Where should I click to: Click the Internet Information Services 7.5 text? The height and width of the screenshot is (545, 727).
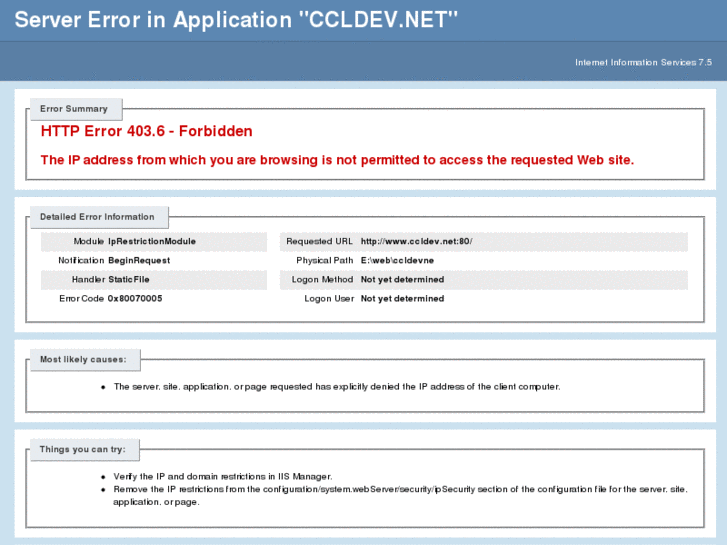[643, 62]
